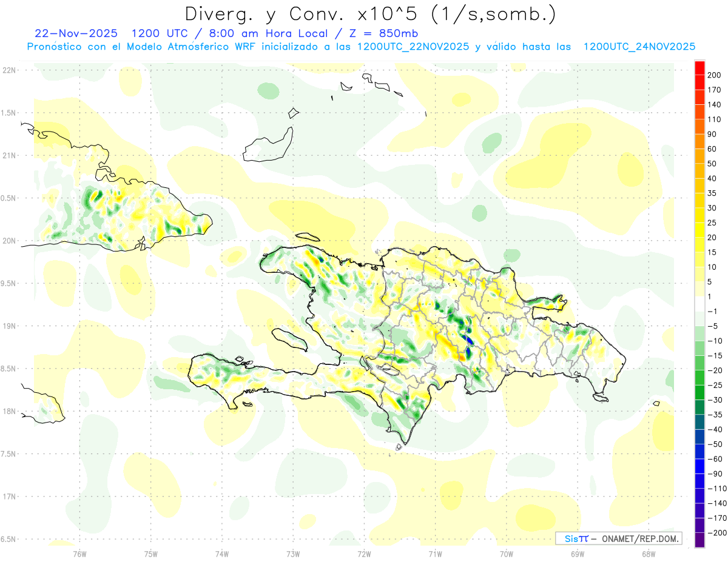This screenshot has height=562, width=728.
Task: Click the '-140' color scale label
Action: [x=716, y=503]
